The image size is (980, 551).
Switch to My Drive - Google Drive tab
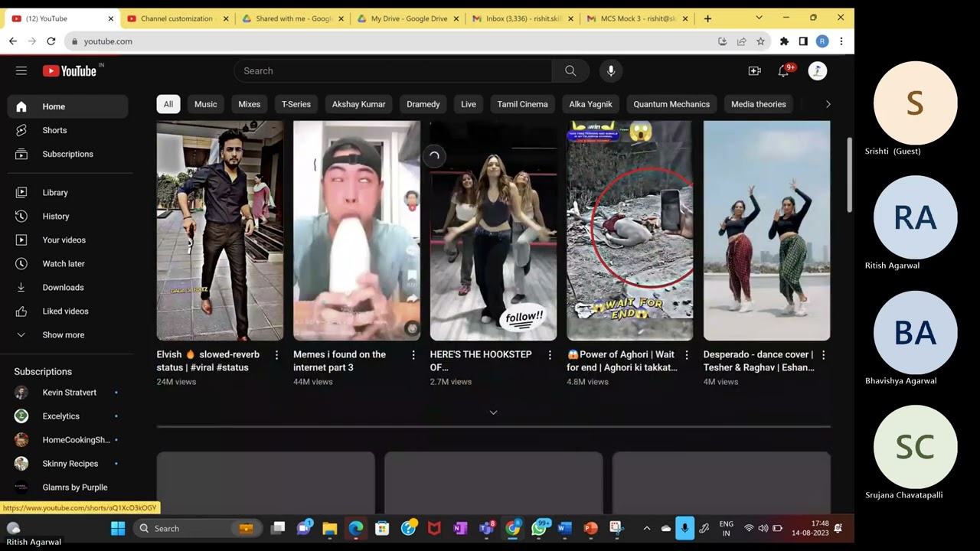pos(408,18)
